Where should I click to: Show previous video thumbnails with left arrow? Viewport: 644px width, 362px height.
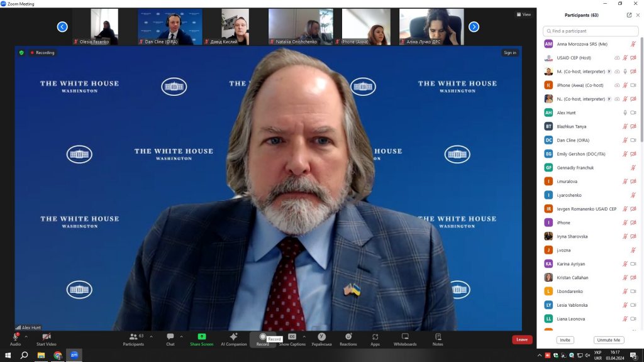pyautogui.click(x=62, y=26)
